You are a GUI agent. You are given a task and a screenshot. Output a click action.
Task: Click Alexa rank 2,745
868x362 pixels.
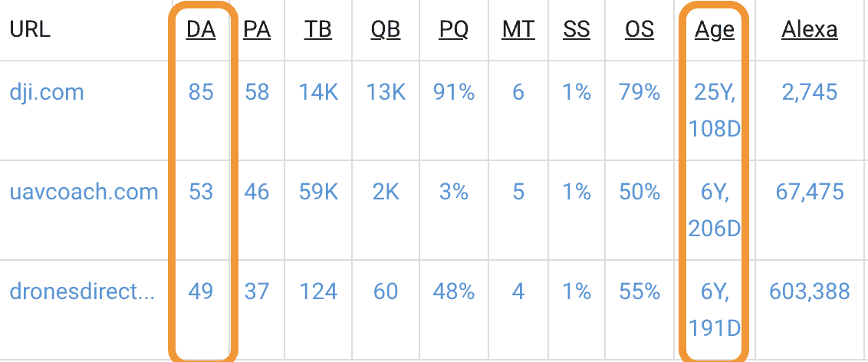pyautogui.click(x=810, y=93)
